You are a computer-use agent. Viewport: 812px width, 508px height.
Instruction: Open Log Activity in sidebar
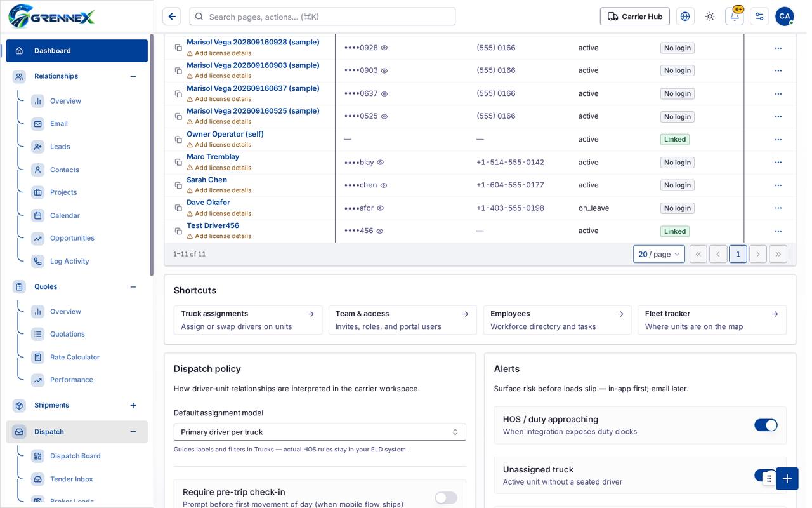pyautogui.click(x=70, y=261)
